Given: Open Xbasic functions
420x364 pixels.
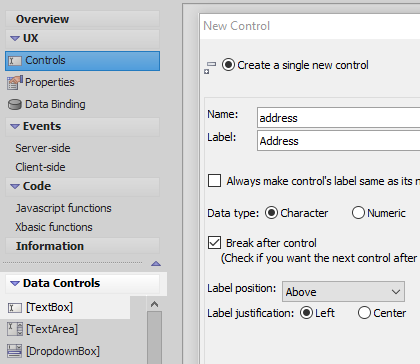Looking at the screenshot, I should click(54, 227).
